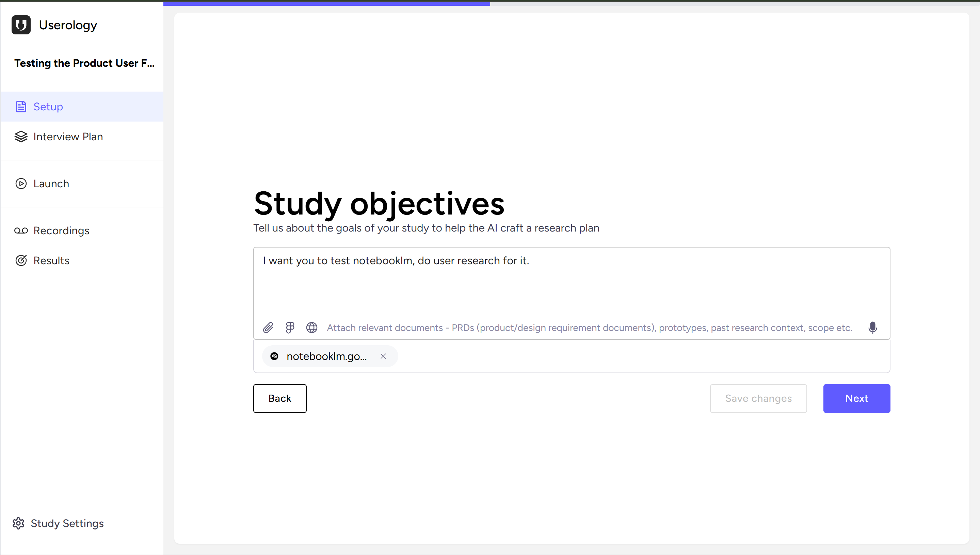Click the purple progress bar at top
980x555 pixels.
click(326, 3)
